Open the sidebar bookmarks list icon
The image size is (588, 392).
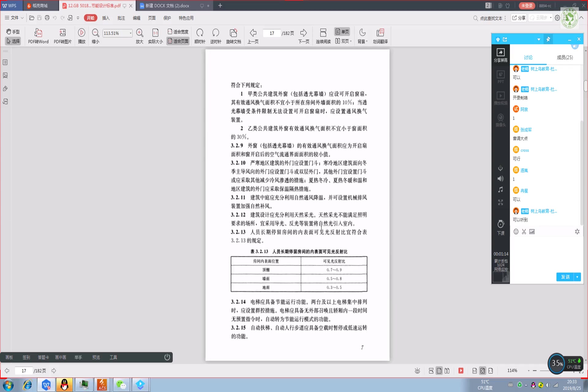point(5,62)
